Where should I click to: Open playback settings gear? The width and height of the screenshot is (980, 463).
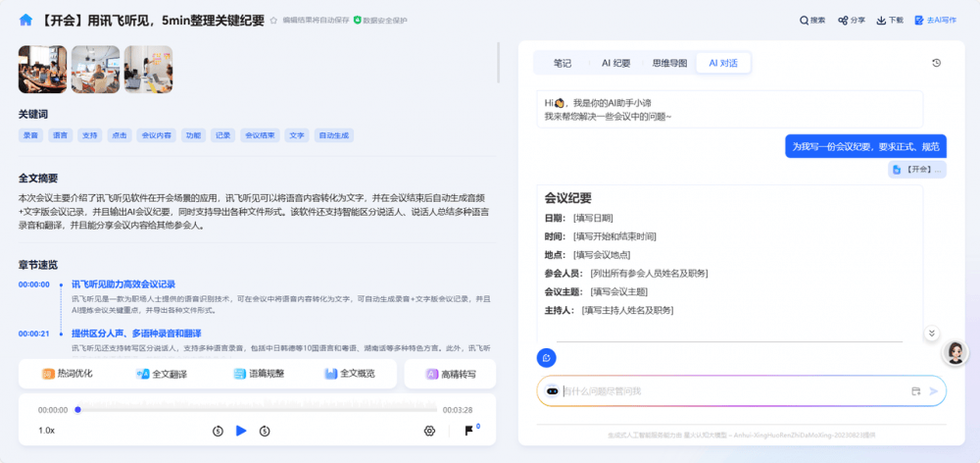(x=429, y=431)
